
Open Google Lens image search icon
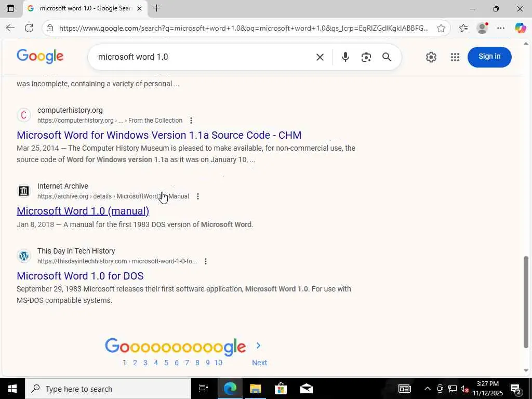coord(366,57)
